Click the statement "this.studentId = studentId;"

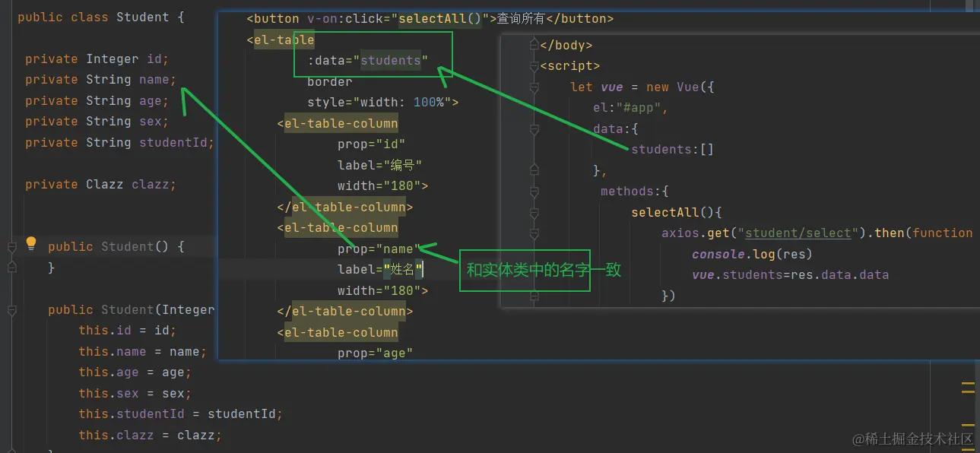pos(180,414)
